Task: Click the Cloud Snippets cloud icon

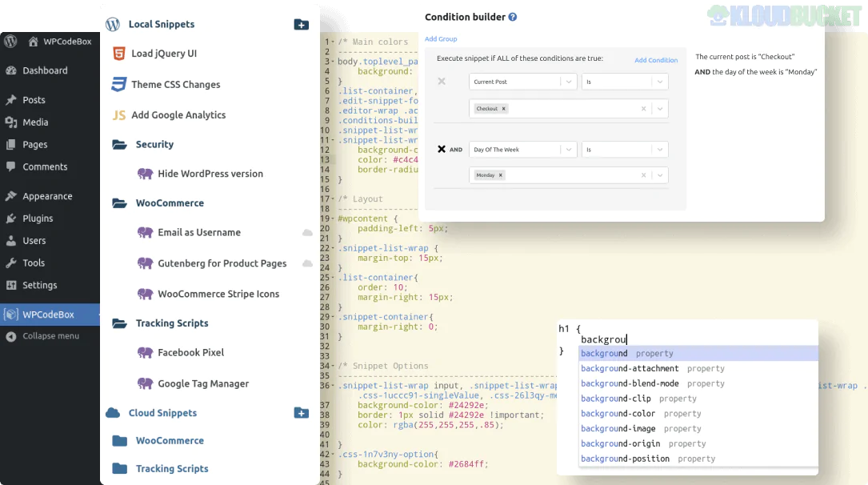Action: point(113,413)
